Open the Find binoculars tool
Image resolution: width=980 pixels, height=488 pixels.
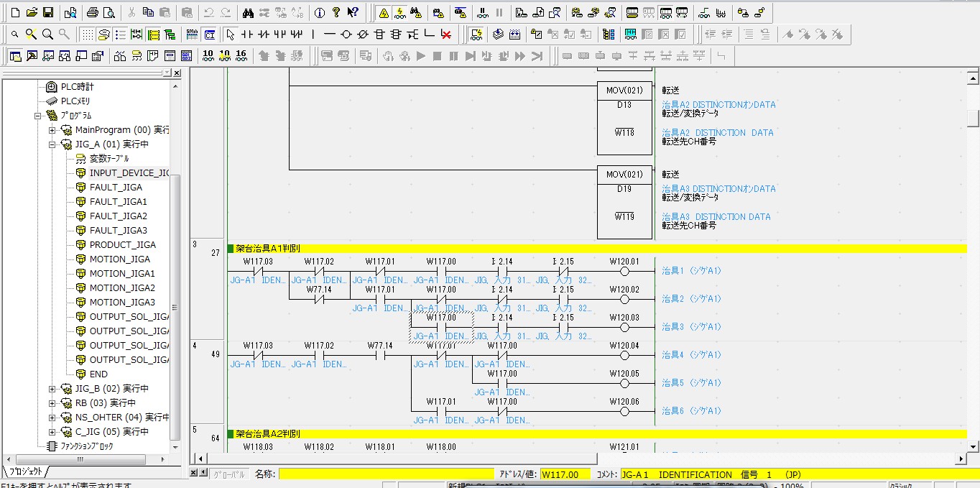point(248,12)
